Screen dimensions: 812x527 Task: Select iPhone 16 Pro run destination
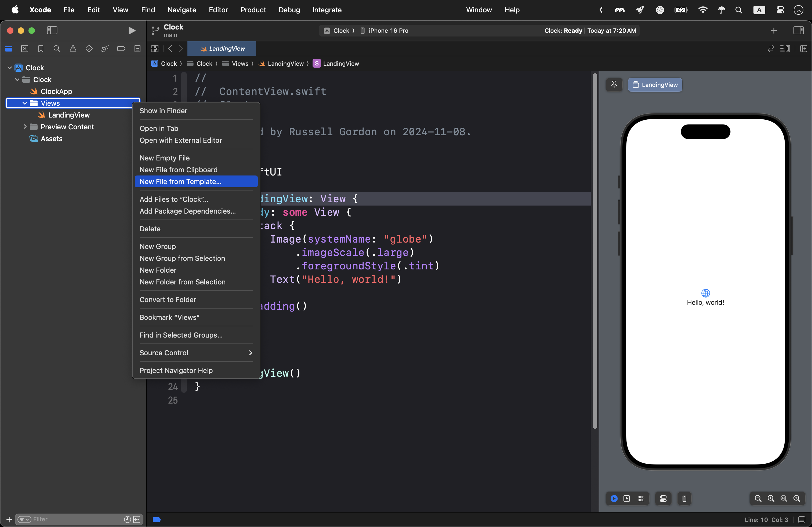388,31
